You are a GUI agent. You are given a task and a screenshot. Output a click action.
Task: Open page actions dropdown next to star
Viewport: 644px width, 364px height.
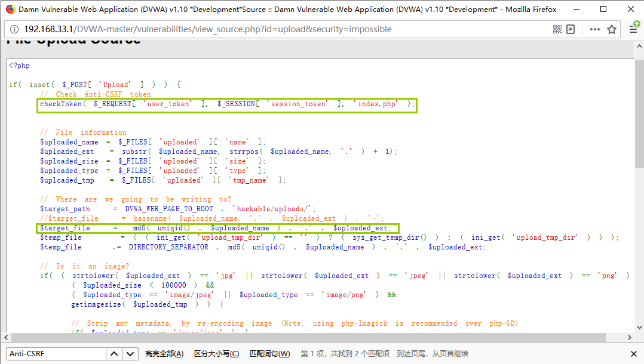pos(596,29)
